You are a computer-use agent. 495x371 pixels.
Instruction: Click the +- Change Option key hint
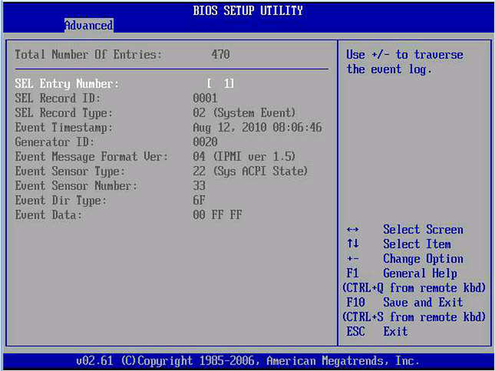point(353,259)
